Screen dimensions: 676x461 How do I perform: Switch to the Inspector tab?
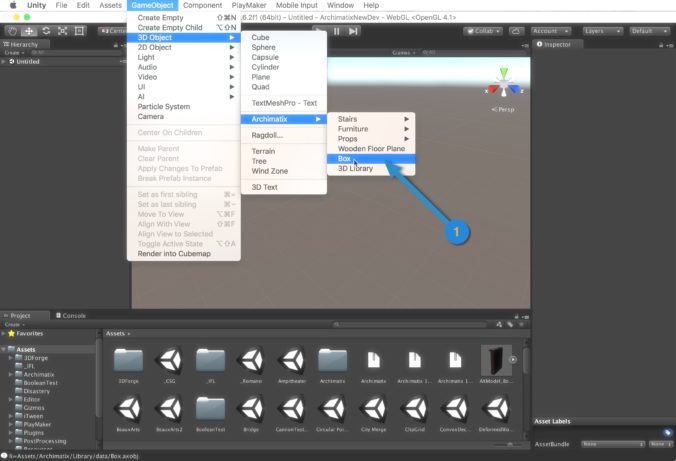coord(557,44)
